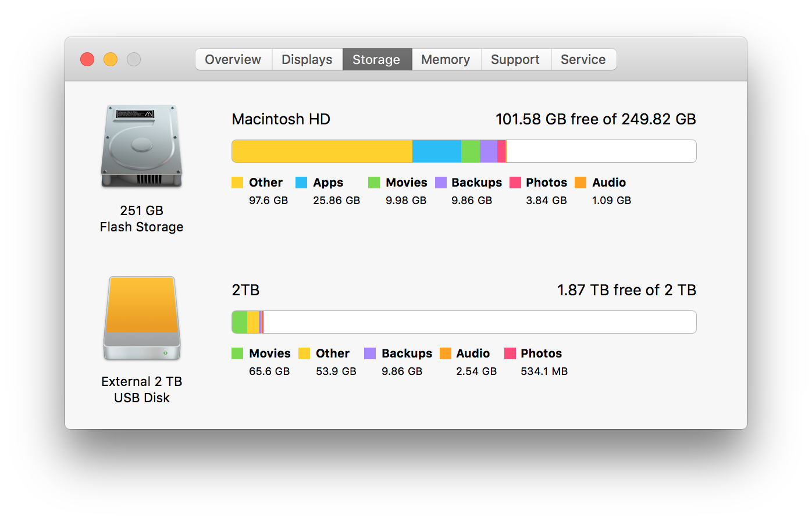Click the blue Apps legend swatch
812x522 pixels.
point(301,183)
